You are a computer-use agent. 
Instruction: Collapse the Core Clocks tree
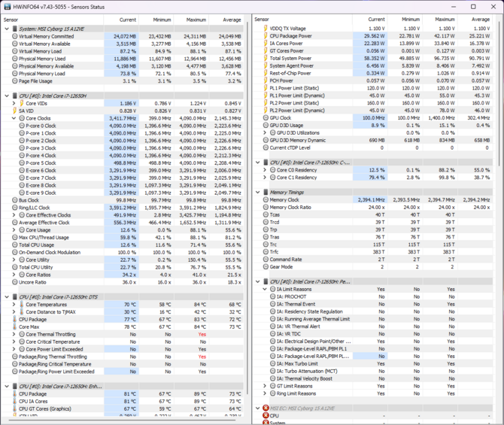point(14,118)
